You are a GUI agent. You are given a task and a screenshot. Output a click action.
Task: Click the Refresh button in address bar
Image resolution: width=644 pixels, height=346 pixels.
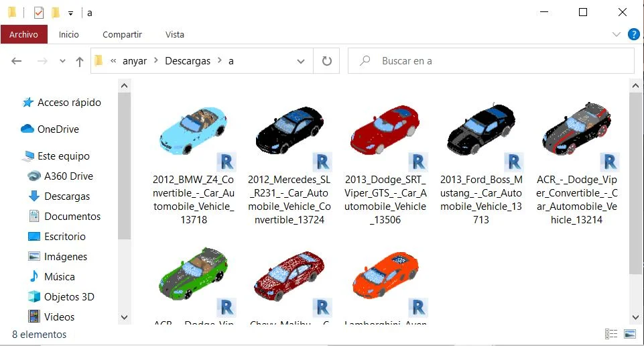point(326,61)
